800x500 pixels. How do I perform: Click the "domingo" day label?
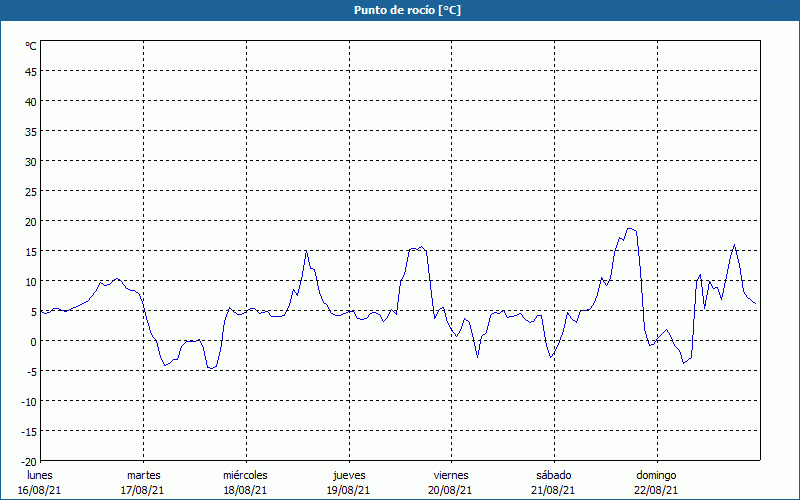(656, 475)
